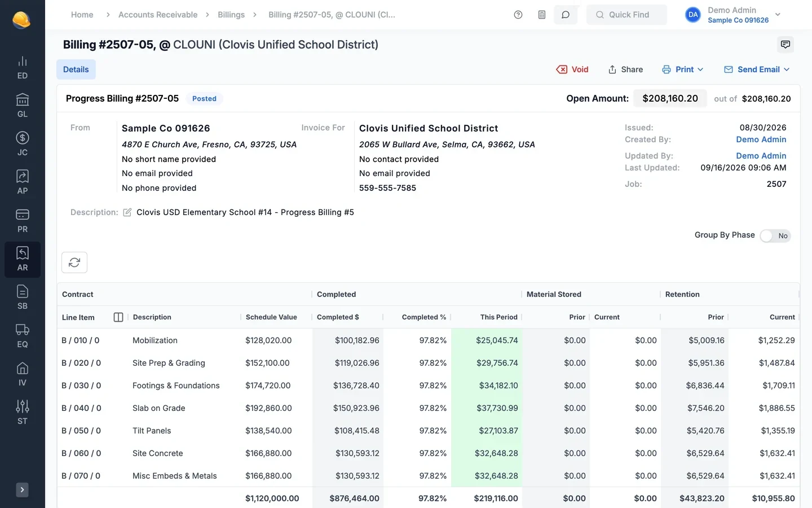Open the comments icon beside billing title
The width and height of the screenshot is (812, 508).
[x=785, y=45]
